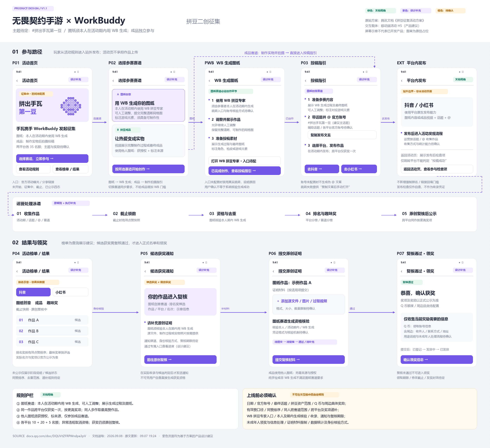Choose the 用 WB 生成你的图纸 track card
490x448 pixels.
point(148,105)
